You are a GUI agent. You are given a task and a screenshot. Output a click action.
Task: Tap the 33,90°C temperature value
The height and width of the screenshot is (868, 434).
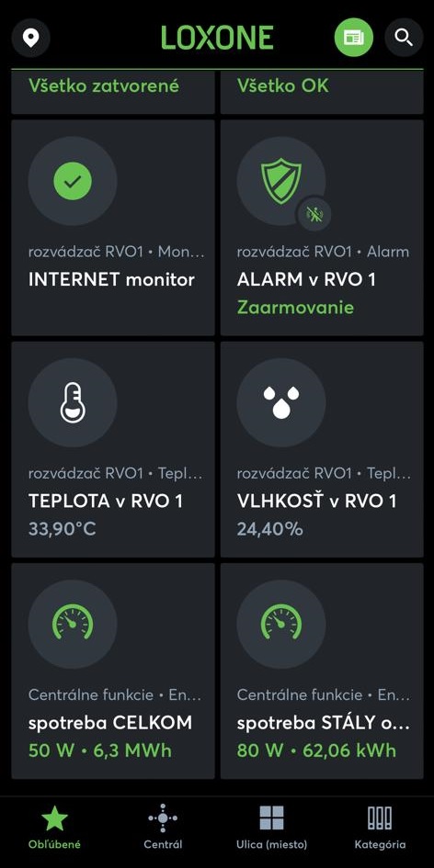click(63, 529)
